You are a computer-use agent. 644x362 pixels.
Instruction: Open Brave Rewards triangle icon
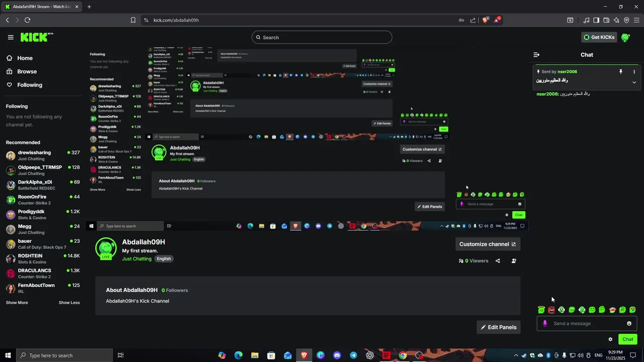coord(497,20)
